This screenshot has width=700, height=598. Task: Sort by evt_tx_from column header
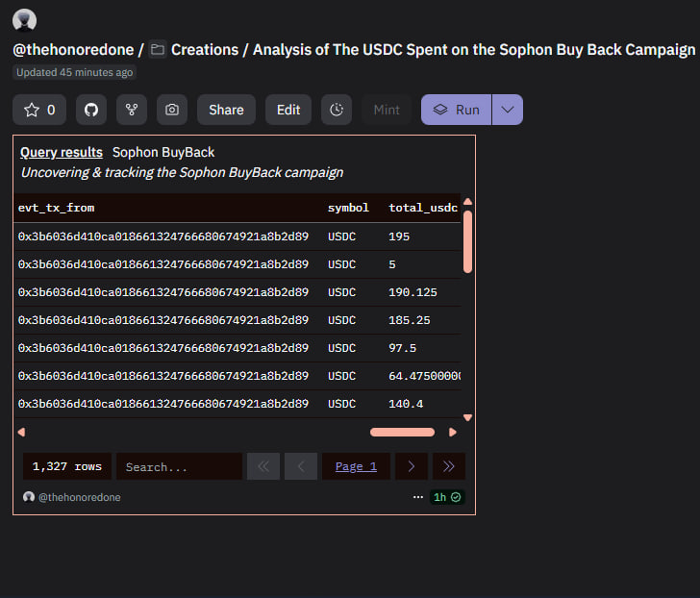[56, 208]
